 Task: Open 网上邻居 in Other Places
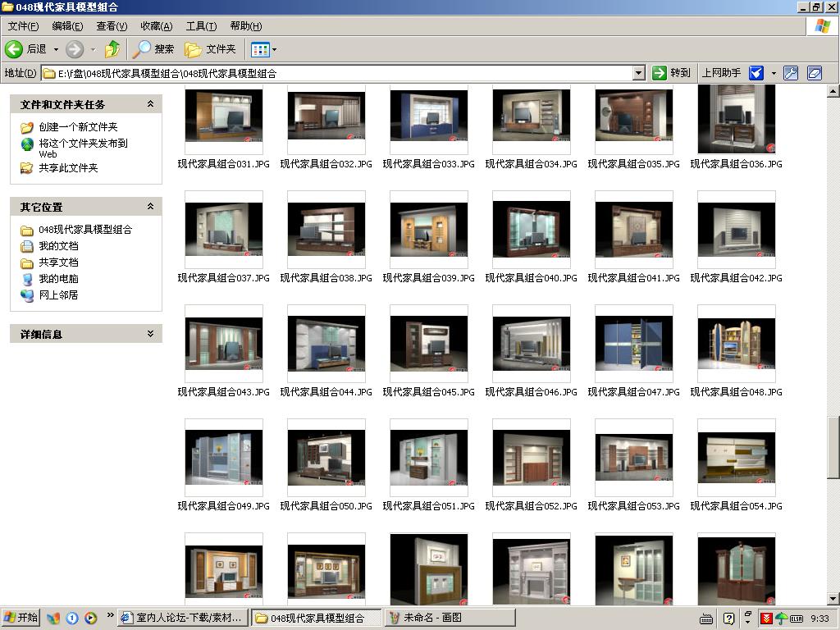(x=58, y=295)
